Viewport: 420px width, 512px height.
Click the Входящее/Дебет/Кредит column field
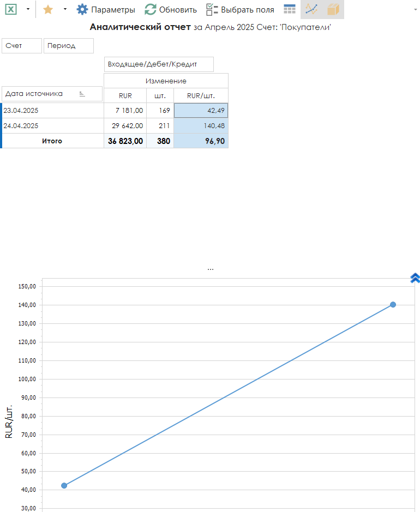[158, 64]
